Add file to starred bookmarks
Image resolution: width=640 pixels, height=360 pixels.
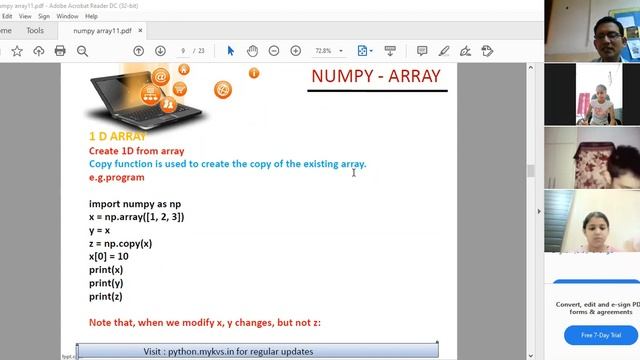(17, 51)
